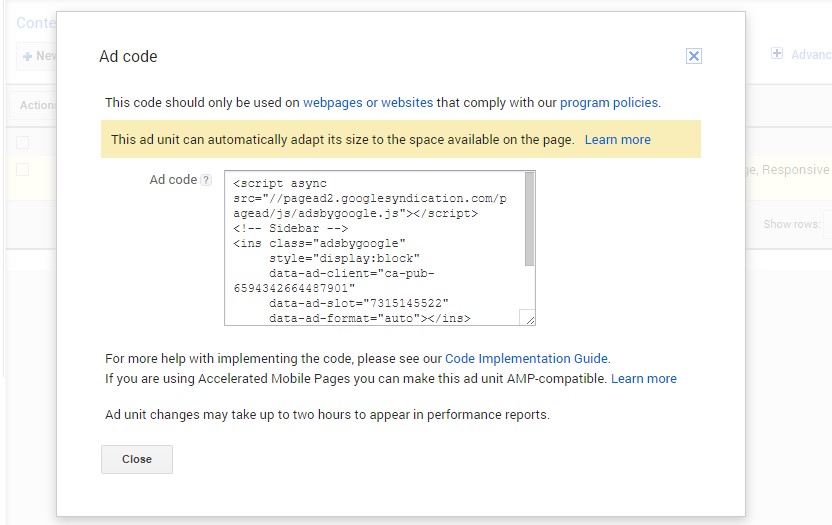Click the "<!-- Sidebar -->" comment line
This screenshot has height=525, width=832.
pyautogui.click(x=290, y=228)
